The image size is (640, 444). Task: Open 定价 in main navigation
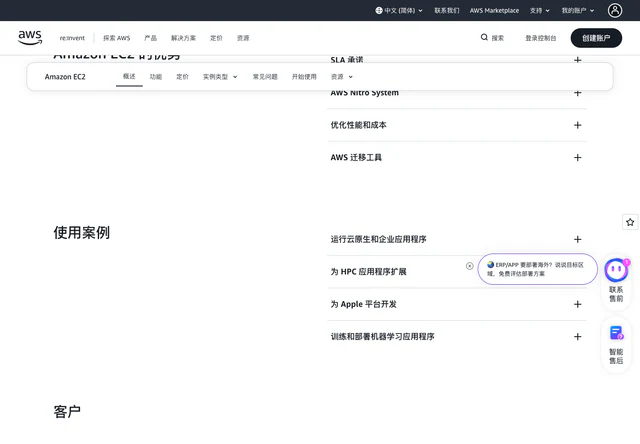point(216,38)
